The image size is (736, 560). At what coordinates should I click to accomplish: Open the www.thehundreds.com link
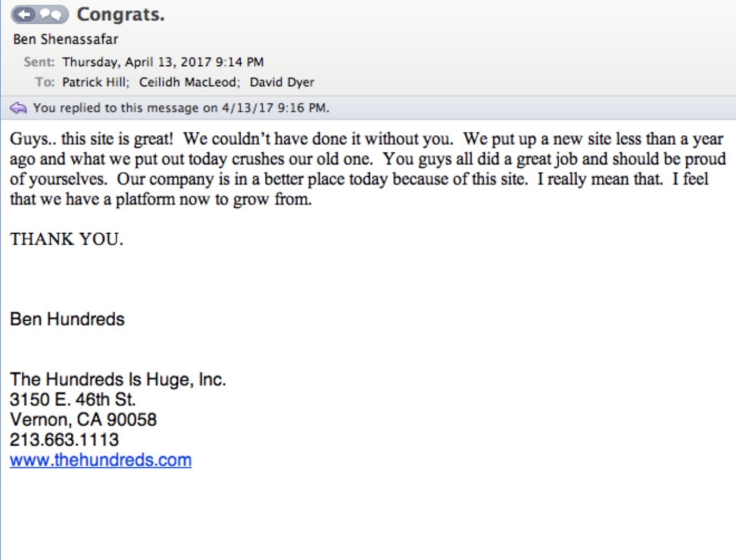click(101, 460)
